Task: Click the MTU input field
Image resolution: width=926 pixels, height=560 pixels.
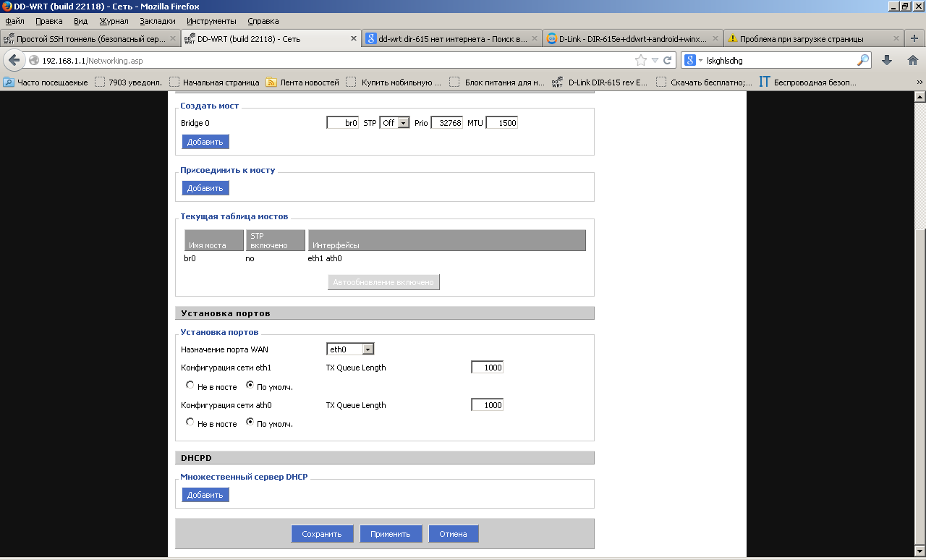Action: pyautogui.click(x=502, y=123)
